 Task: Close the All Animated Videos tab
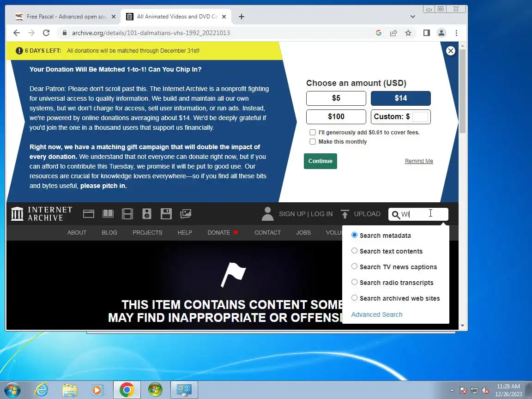tap(224, 17)
